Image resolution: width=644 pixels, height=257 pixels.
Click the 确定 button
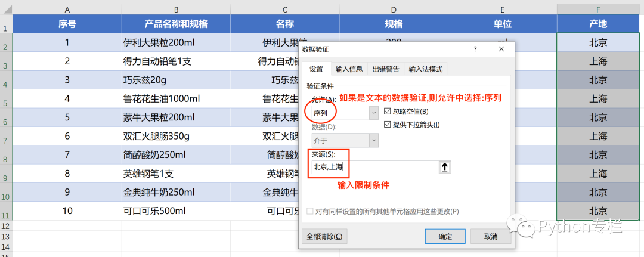tap(445, 237)
